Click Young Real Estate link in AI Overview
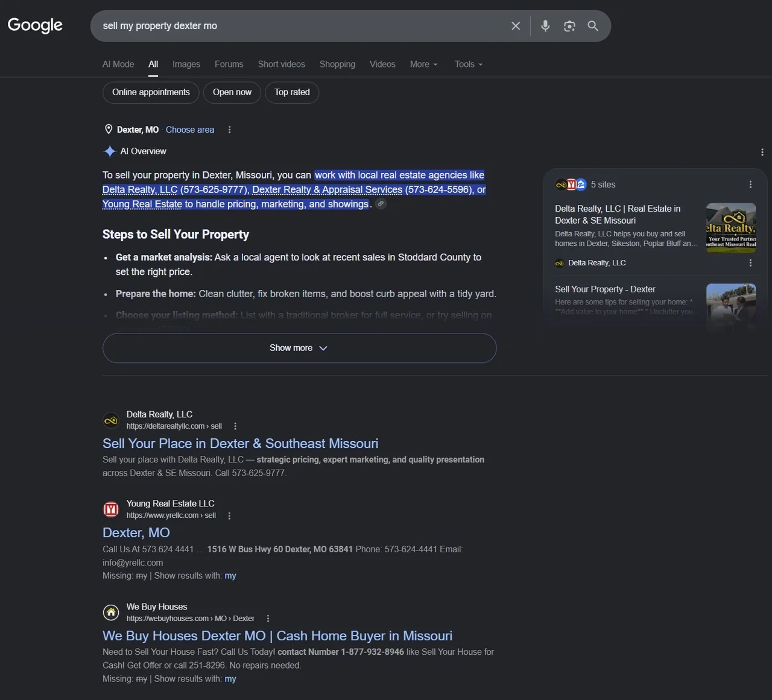 (x=142, y=204)
